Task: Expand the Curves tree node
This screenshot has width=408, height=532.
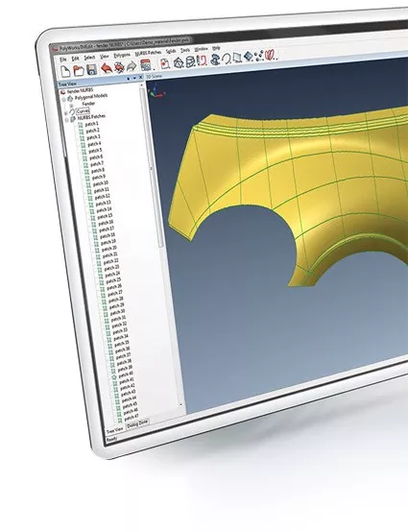Action: tap(66, 113)
